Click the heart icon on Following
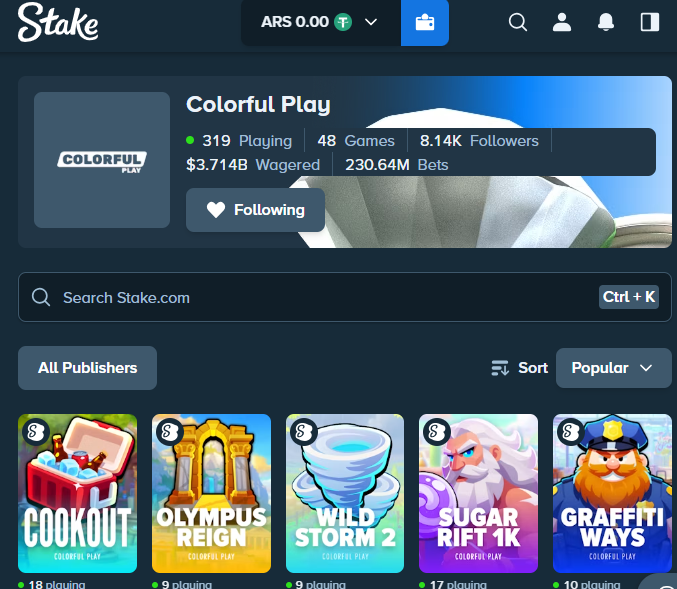677x589 pixels. click(216, 210)
